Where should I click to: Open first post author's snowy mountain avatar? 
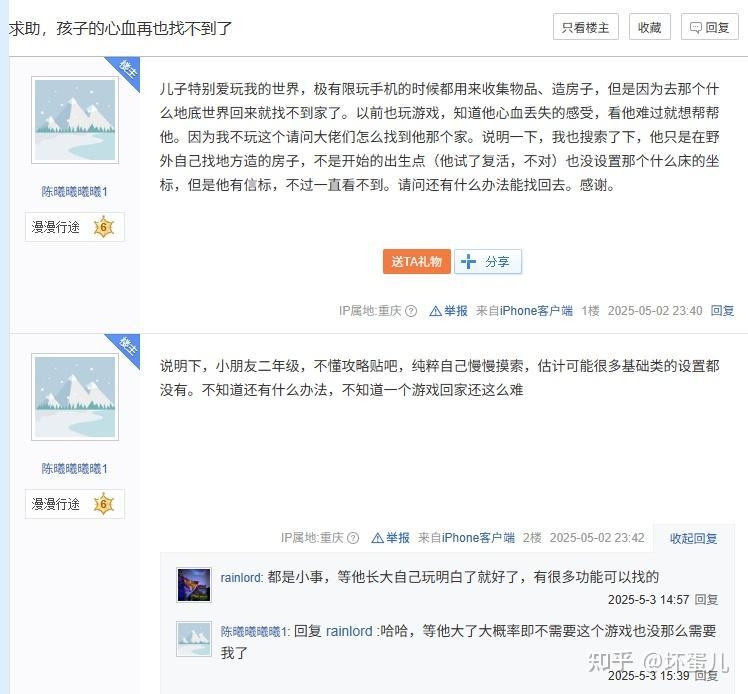point(75,120)
